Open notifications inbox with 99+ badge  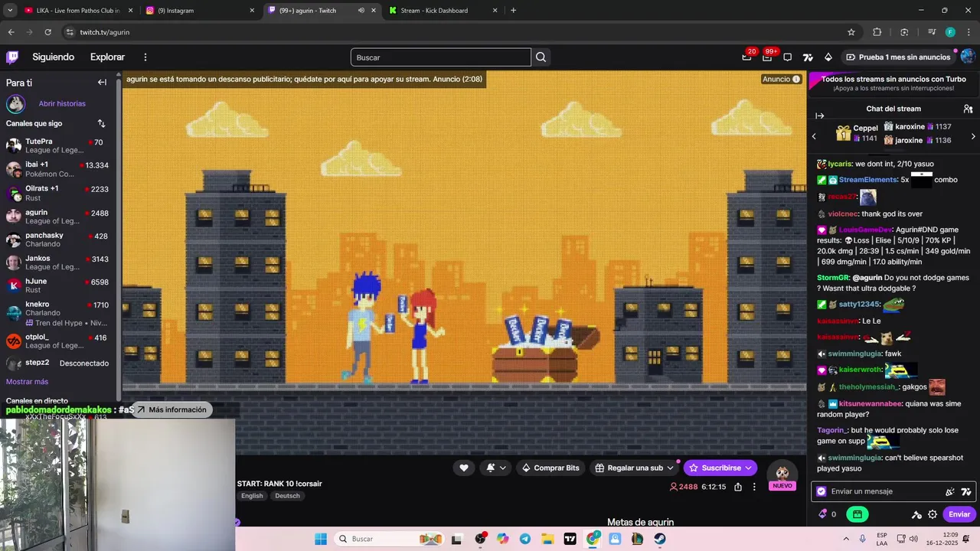768,57
